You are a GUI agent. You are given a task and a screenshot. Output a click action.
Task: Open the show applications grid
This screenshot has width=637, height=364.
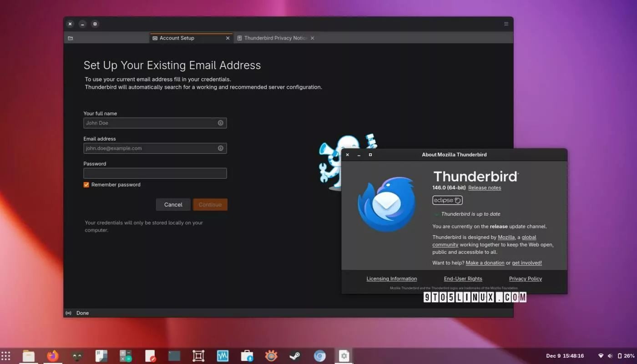6,356
